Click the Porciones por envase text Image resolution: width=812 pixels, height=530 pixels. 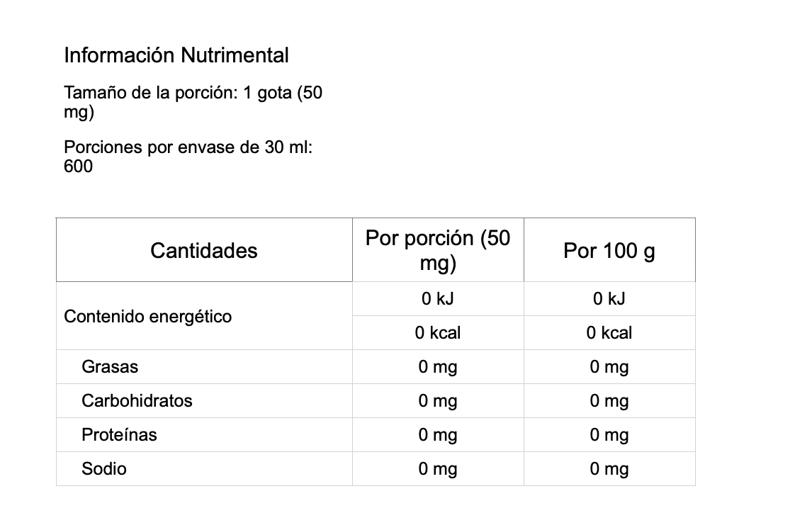[x=188, y=157]
